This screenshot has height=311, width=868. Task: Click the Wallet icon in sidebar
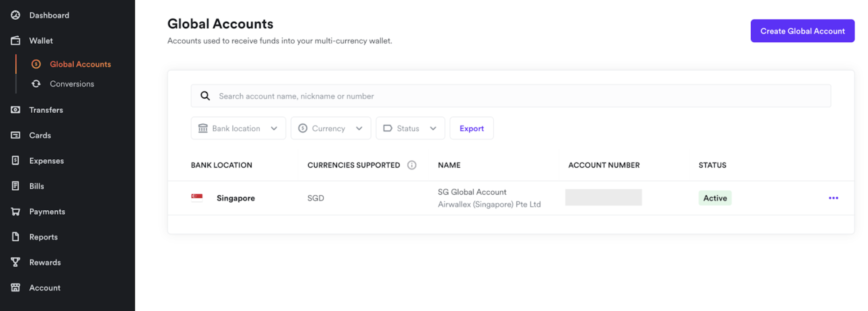pos(15,41)
